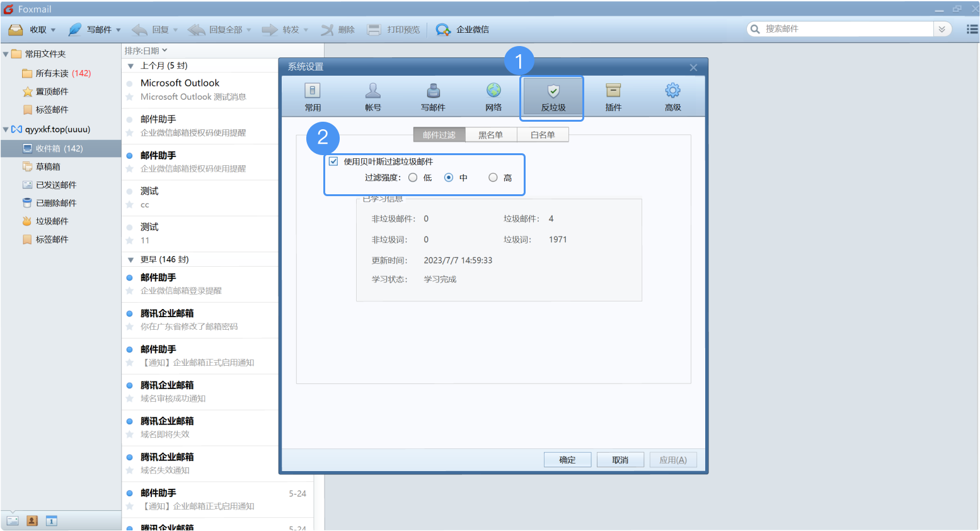This screenshot has width=980, height=531.
Task: Click the 取消 button
Action: [x=620, y=460]
